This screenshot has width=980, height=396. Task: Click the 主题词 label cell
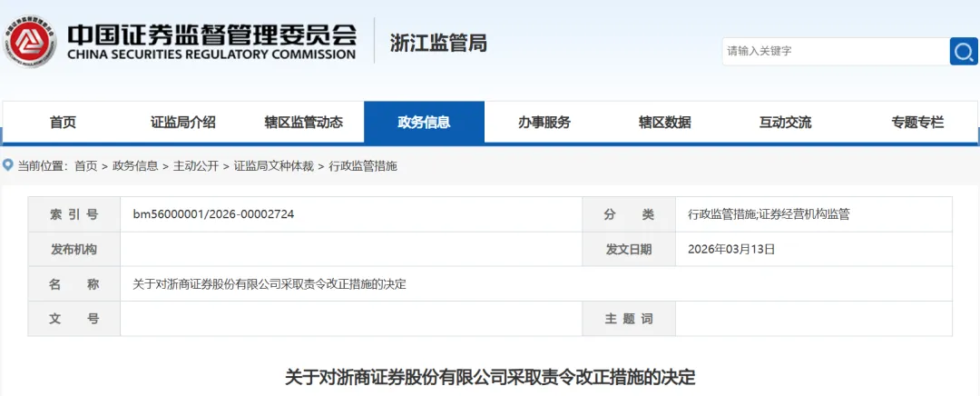click(629, 319)
